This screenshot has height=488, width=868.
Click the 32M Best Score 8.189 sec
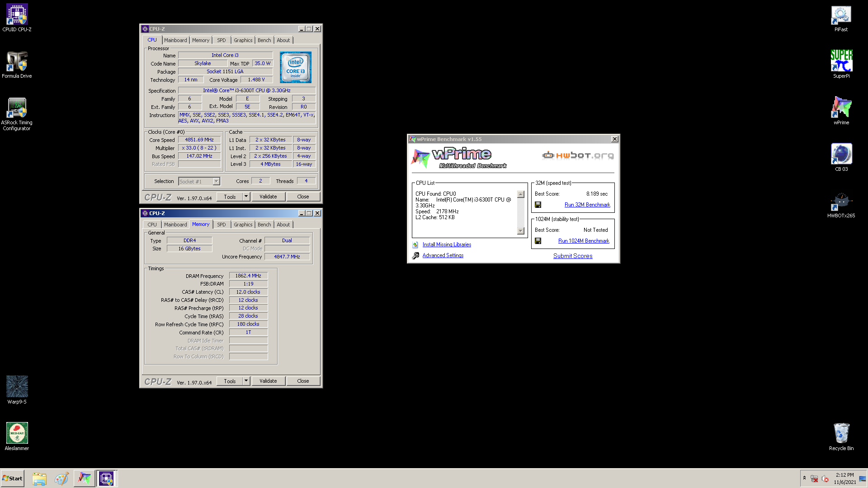coord(597,194)
